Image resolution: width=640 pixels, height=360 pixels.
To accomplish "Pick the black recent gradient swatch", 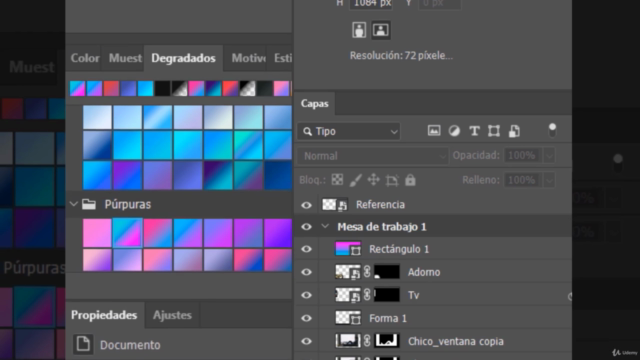I will [x=162, y=89].
